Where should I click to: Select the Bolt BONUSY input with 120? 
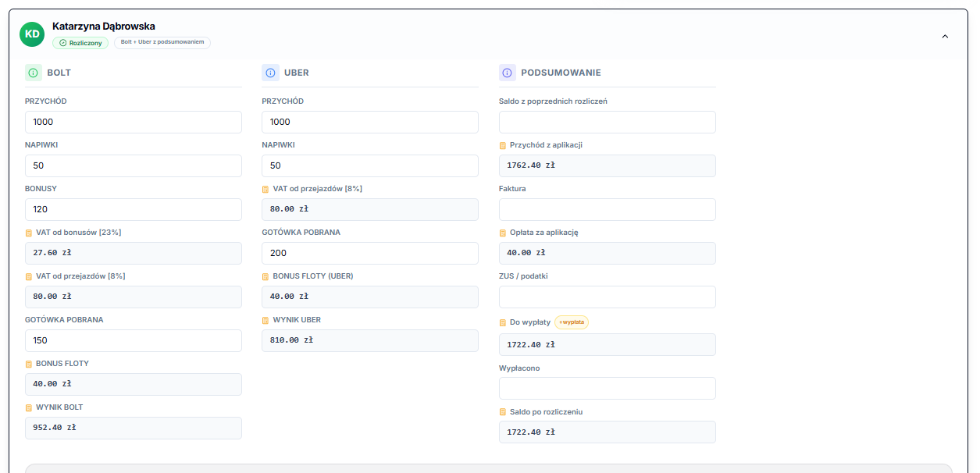(134, 209)
